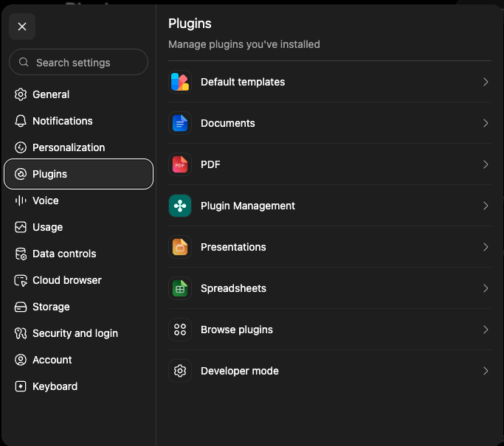Click the Keyboard icon in sidebar

point(21,386)
